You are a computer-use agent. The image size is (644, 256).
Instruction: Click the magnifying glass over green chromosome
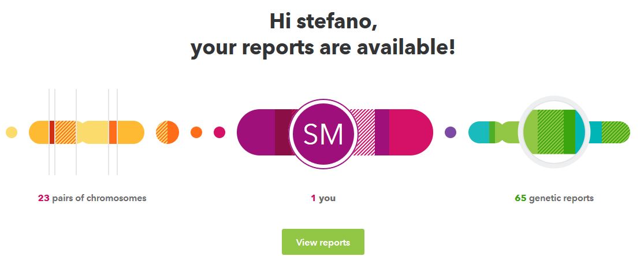(x=553, y=132)
